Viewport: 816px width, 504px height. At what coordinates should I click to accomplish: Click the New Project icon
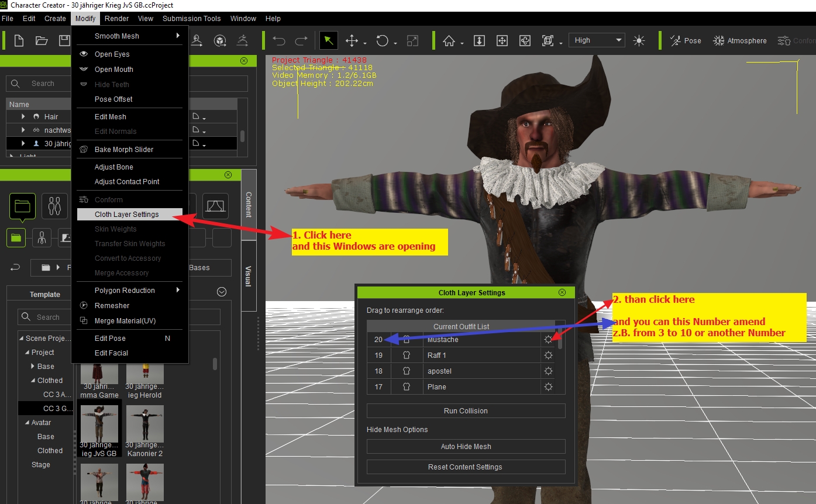coord(19,40)
